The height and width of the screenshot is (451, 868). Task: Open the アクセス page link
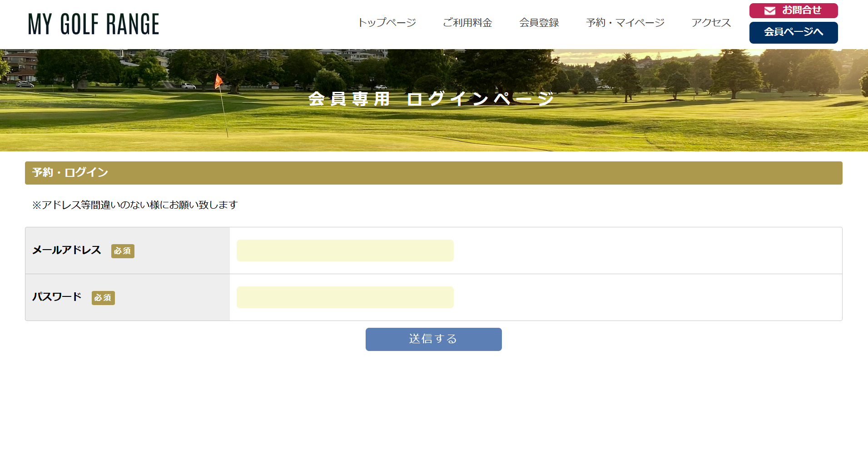711,23
